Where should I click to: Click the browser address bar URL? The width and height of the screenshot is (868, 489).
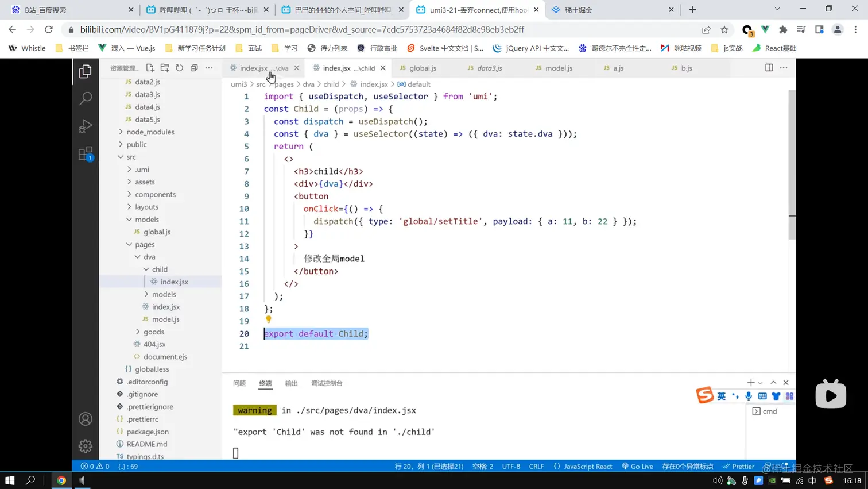coord(302,29)
